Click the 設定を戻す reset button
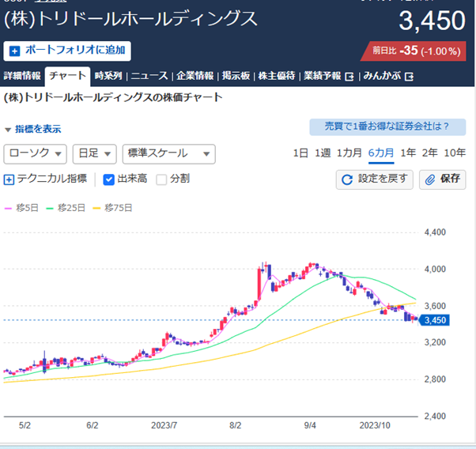The width and height of the screenshot is (476, 449). tap(374, 179)
